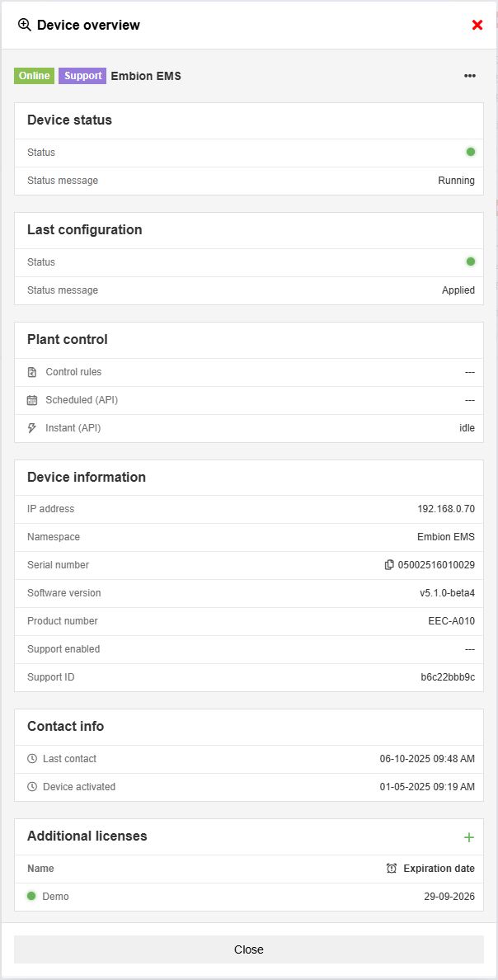
Task: Click the Expiration date alarm clock icon
Action: pos(392,869)
